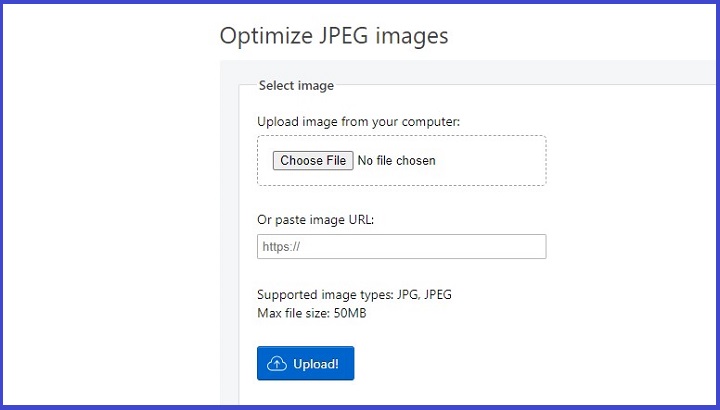Click "Upload image from your computer:" label
This screenshot has height=410, width=720.
point(358,122)
